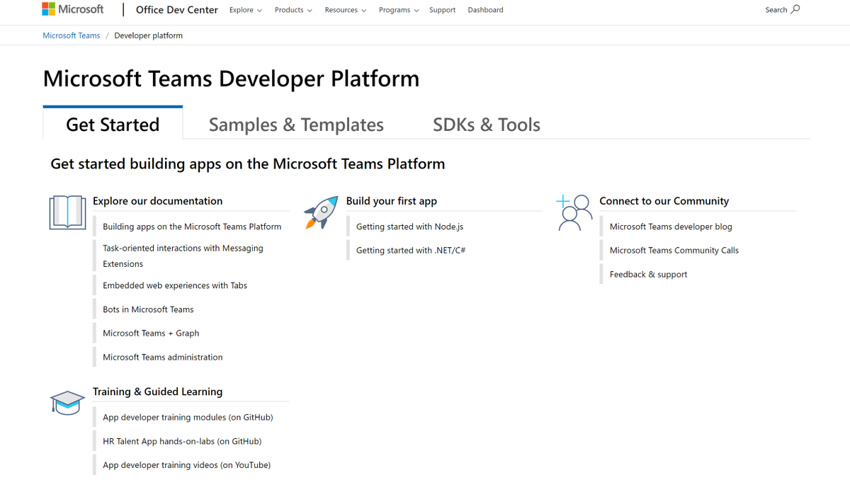
Task: Open App developer training videos on YouTube
Action: (187, 466)
